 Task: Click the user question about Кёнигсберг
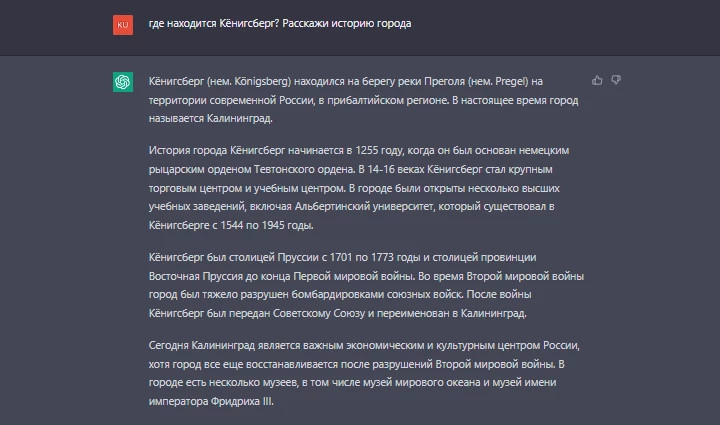click(x=280, y=23)
